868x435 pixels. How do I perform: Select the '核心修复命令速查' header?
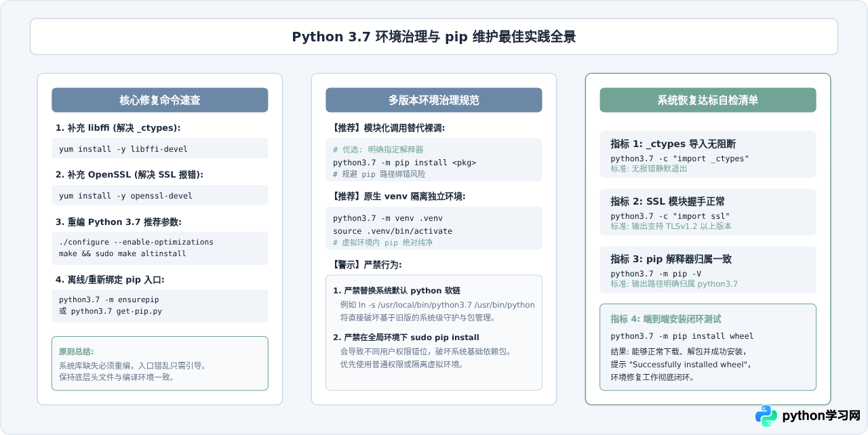[x=160, y=100]
